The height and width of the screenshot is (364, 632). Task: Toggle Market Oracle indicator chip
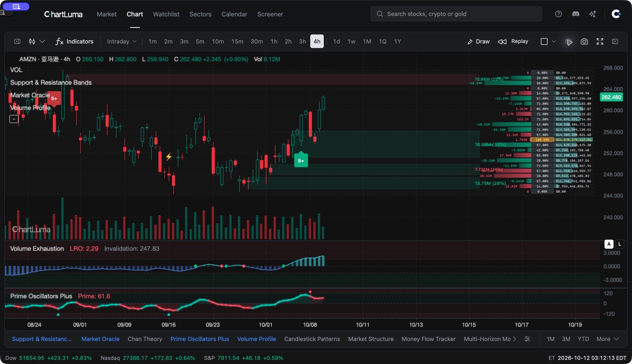point(101,339)
